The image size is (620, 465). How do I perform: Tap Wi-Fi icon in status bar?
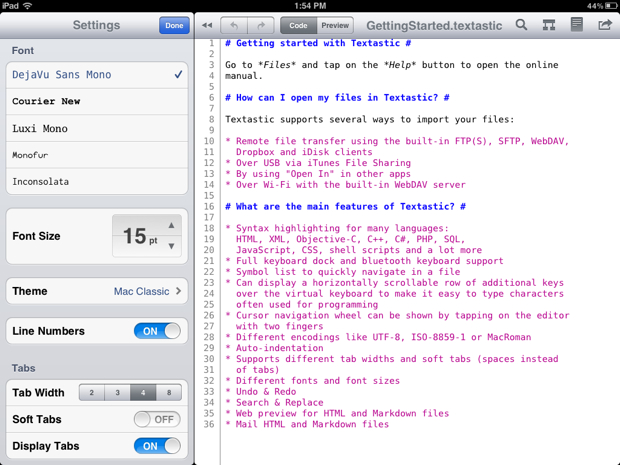[x=27, y=6]
